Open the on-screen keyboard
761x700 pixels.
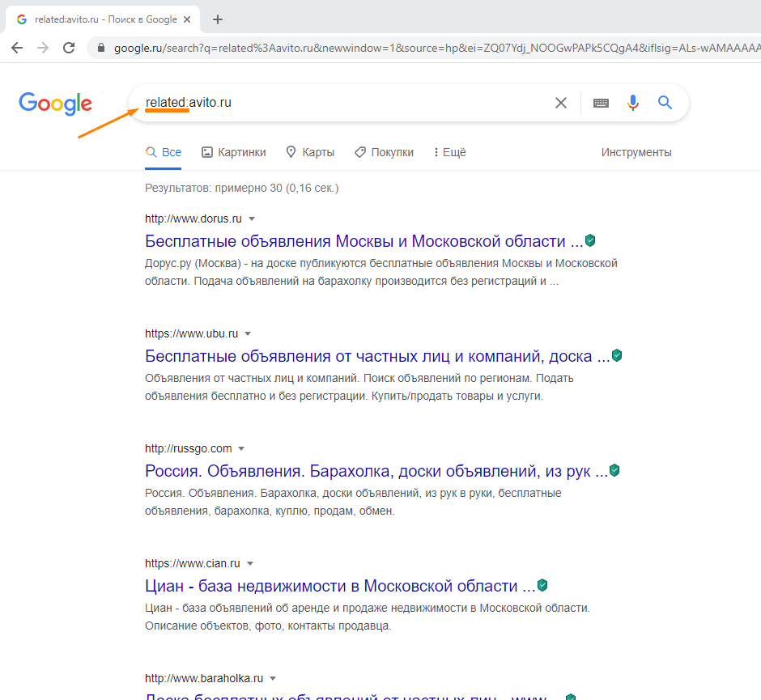(601, 103)
